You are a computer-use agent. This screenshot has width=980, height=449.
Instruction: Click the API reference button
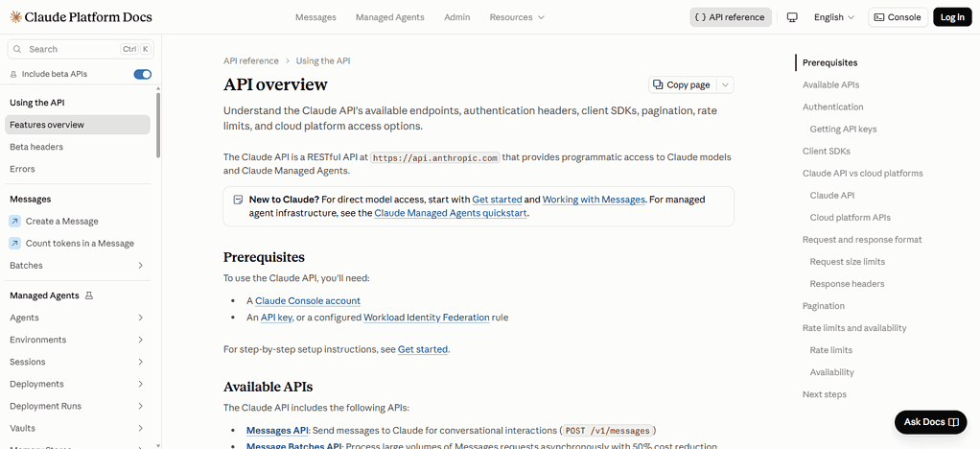click(x=731, y=17)
